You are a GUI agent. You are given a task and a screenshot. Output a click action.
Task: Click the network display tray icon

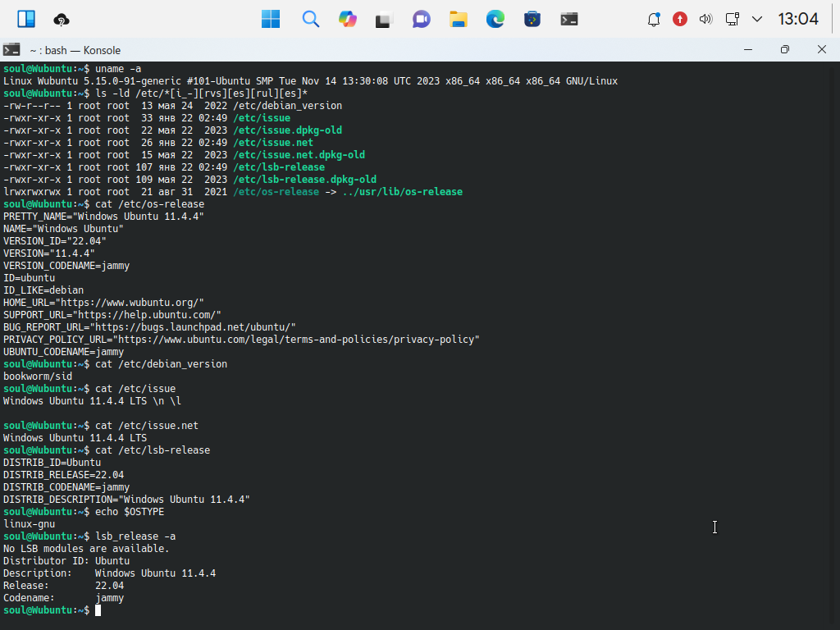click(x=732, y=20)
